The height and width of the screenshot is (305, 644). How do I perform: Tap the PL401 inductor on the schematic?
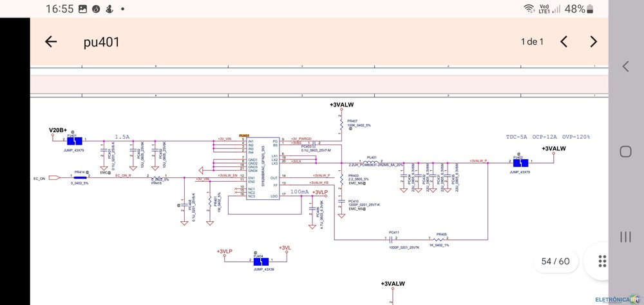(371, 162)
